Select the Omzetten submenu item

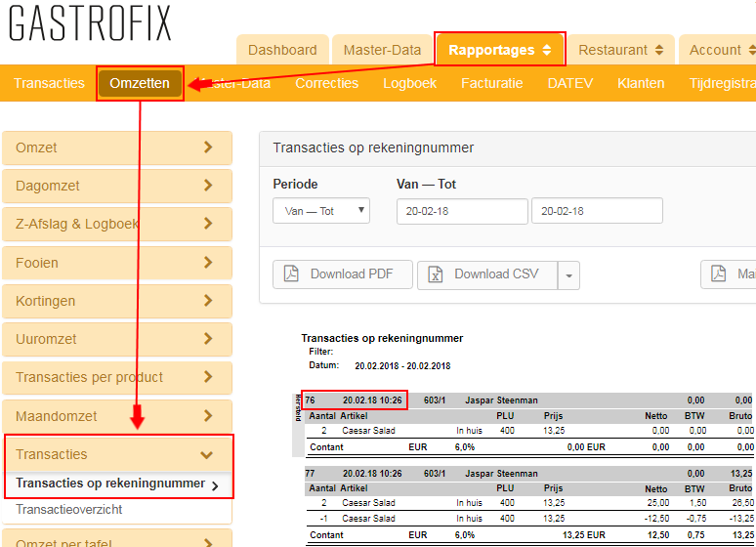[x=140, y=83]
